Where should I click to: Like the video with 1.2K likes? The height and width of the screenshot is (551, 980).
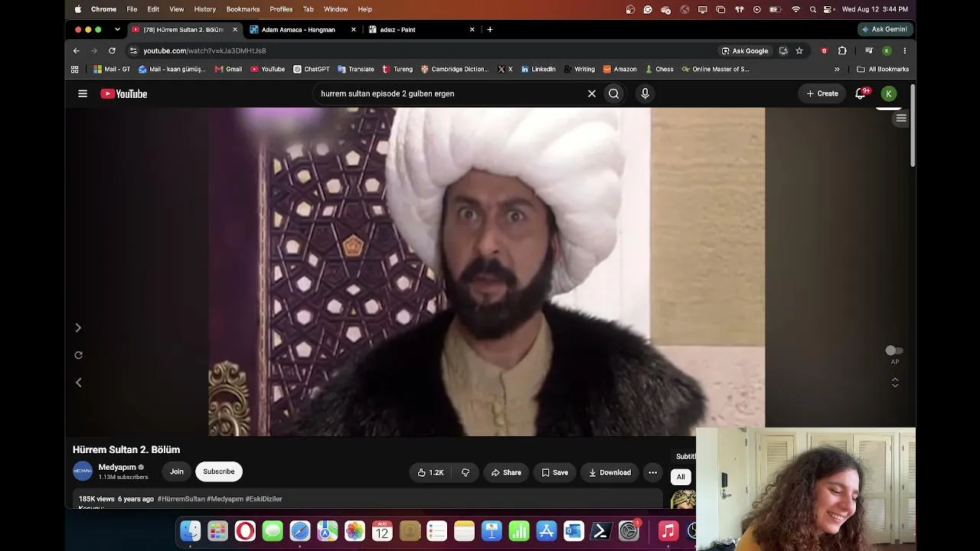(430, 472)
